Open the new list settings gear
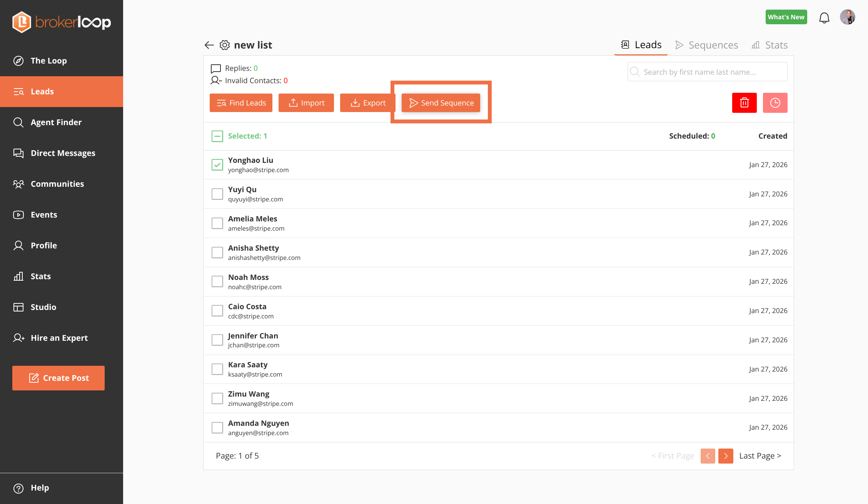The image size is (868, 504). (224, 45)
